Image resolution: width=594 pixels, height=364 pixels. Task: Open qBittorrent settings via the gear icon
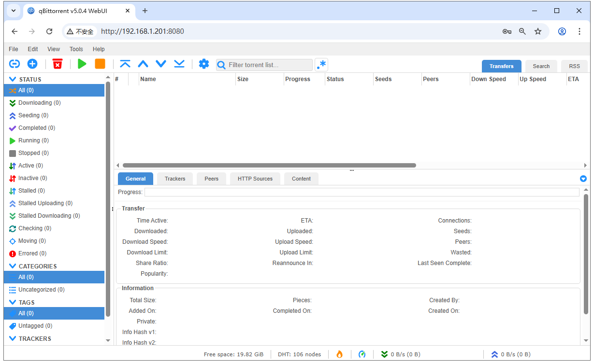[x=203, y=64]
